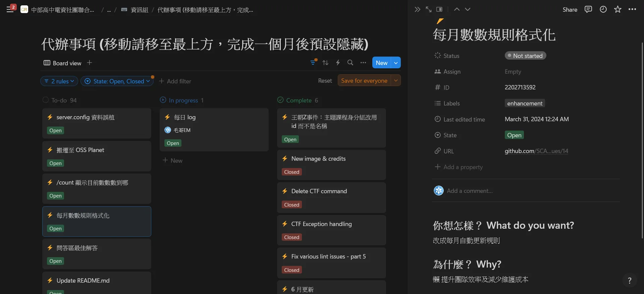
Task: Open the server.config 資料誤植 card
Action: point(97,123)
